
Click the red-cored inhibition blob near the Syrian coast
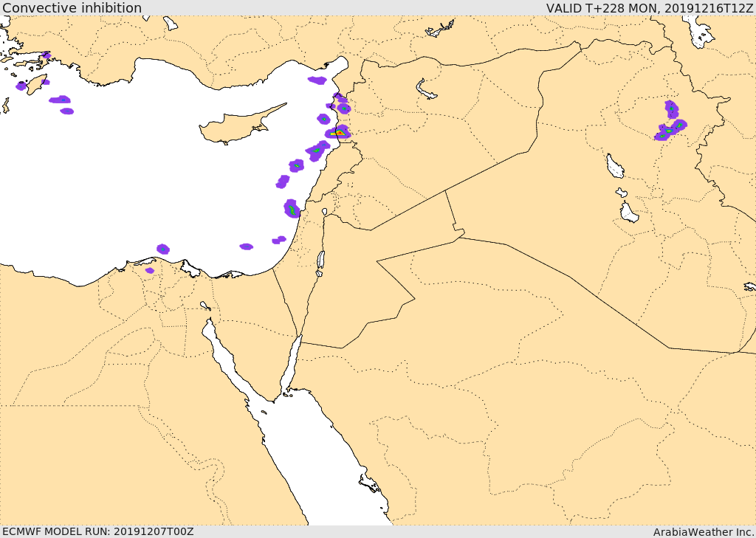click(338, 132)
